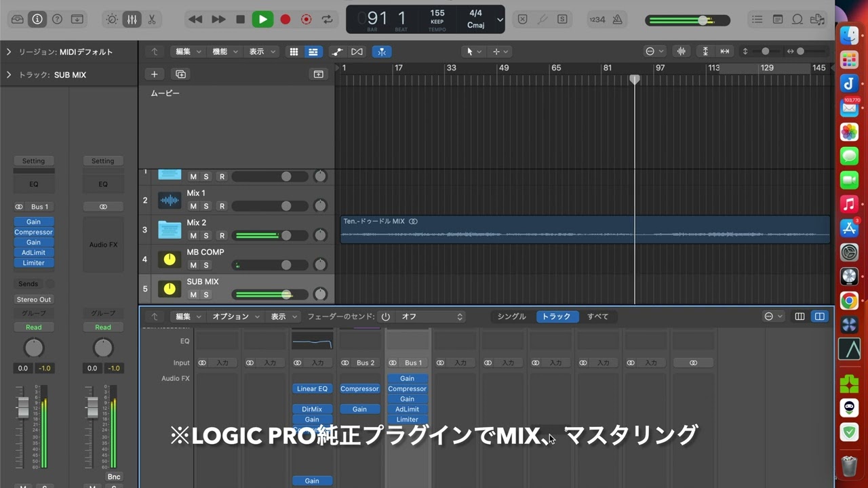Click the DirMix plugin slot
The width and height of the screenshot is (868, 488).
coord(312,409)
